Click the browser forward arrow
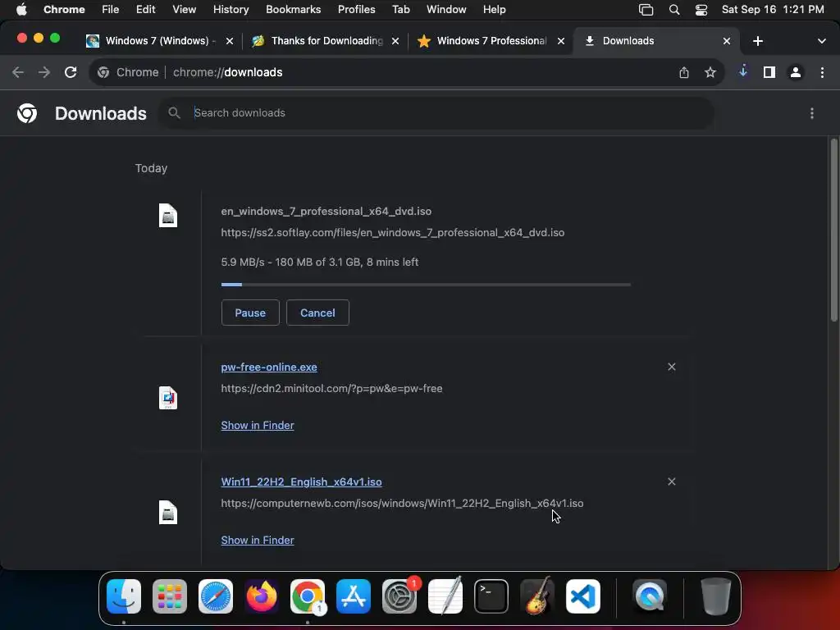Image resolution: width=840 pixels, height=630 pixels. click(44, 72)
